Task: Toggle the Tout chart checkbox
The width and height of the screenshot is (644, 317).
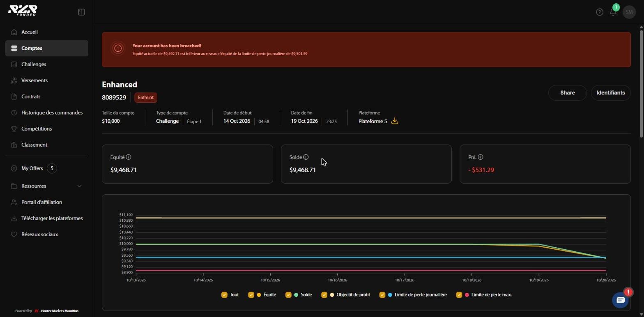Action: [224, 295]
